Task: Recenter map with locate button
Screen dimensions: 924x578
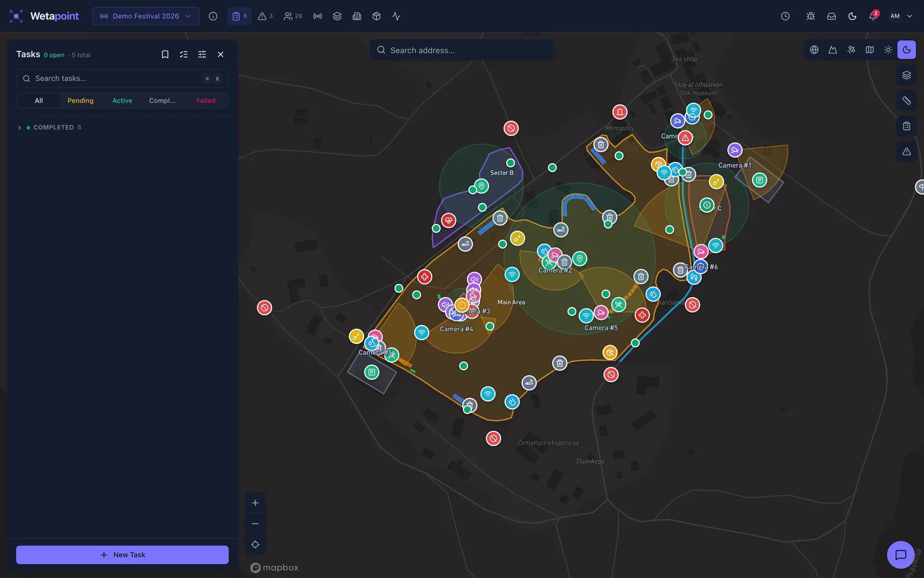Action: pos(256,545)
